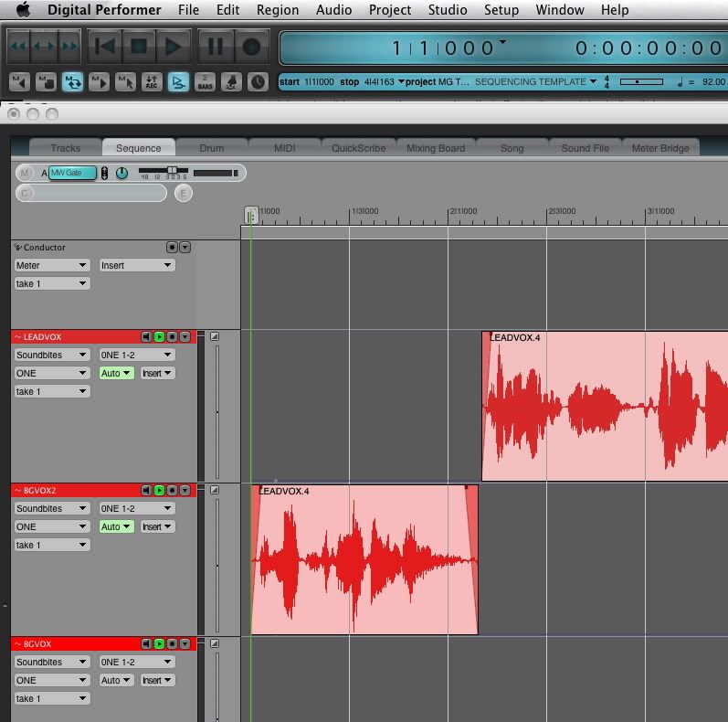The height and width of the screenshot is (722, 728).
Task: Click the round M button in track strip
Action: (25, 173)
